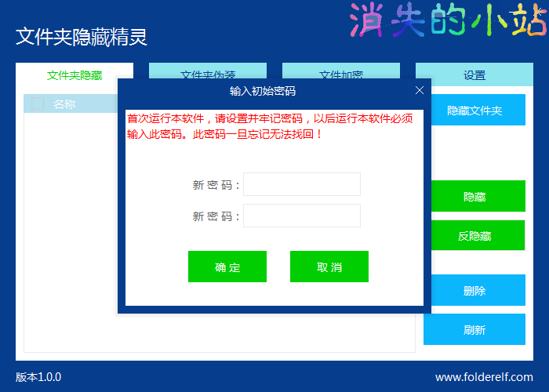Click the green 隐藏 button

click(x=478, y=196)
